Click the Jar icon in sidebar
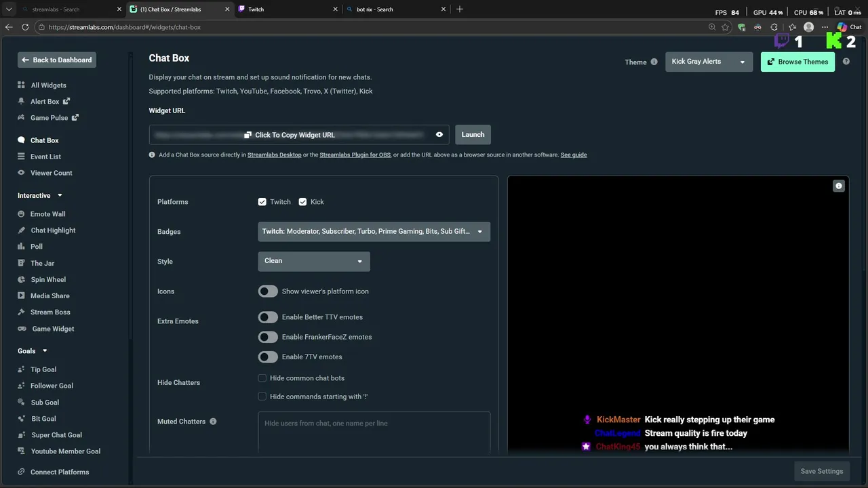The image size is (868, 488). click(x=21, y=263)
